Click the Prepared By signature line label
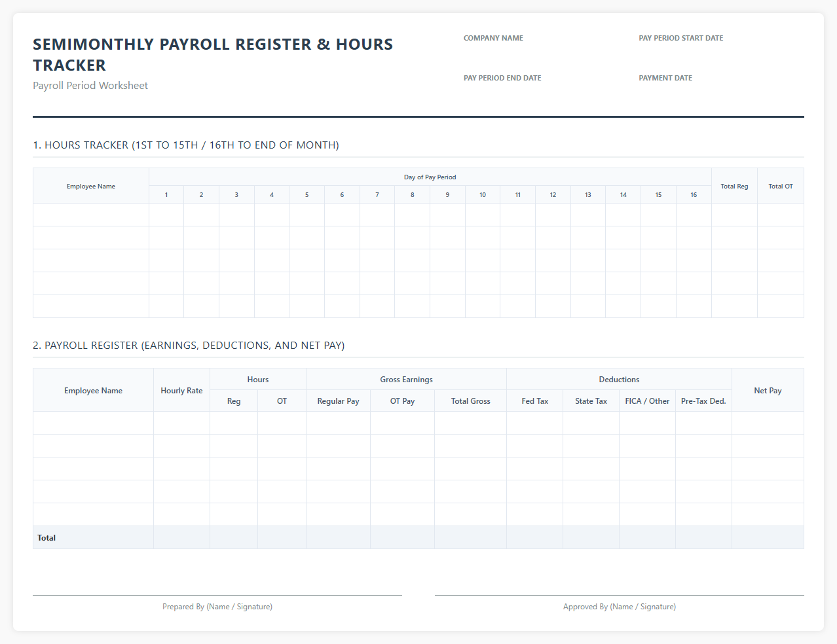 pyautogui.click(x=217, y=607)
